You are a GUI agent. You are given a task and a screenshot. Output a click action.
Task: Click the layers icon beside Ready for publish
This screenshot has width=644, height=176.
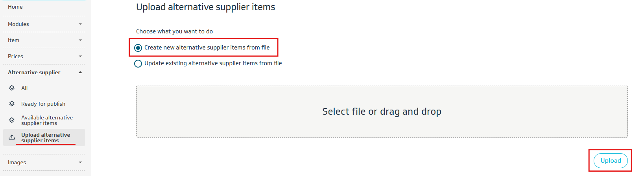(12, 104)
